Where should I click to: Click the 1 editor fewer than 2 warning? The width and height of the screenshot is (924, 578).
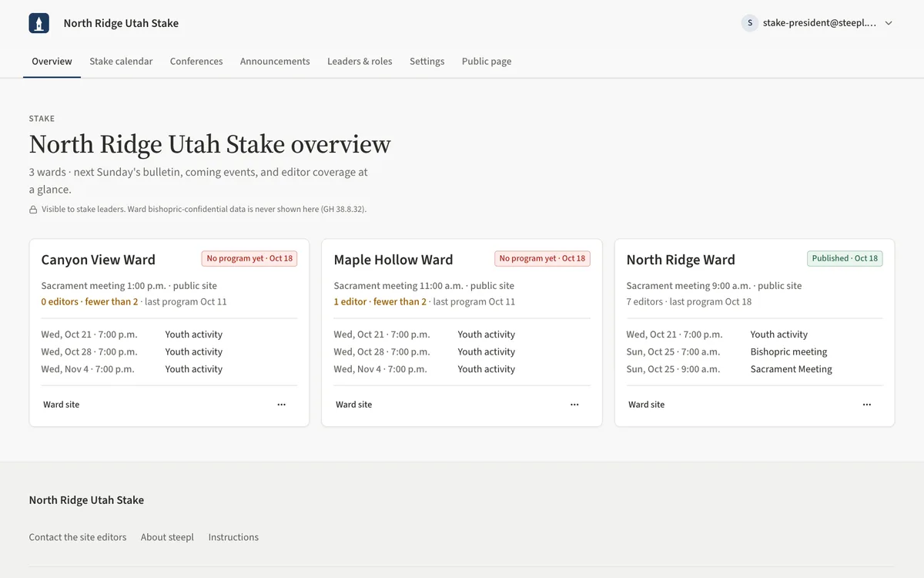(380, 302)
